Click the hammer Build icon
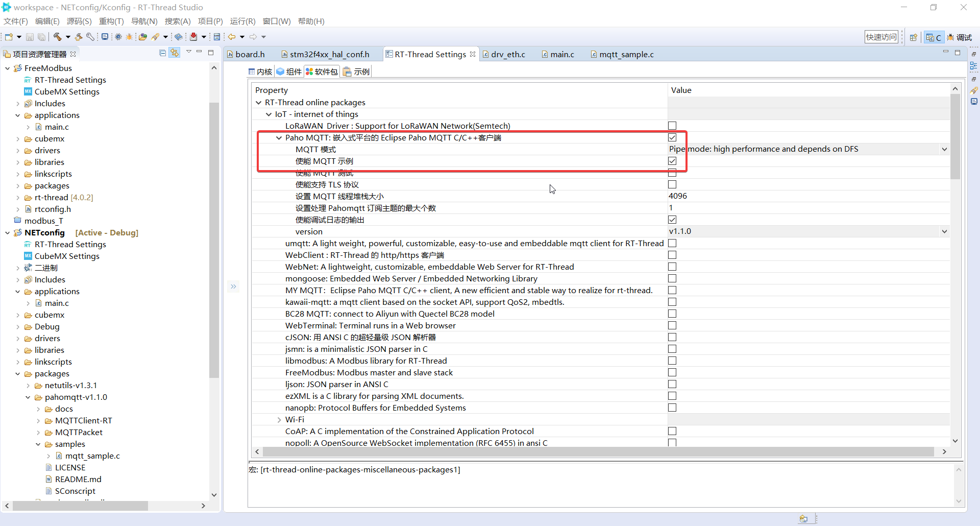The width and height of the screenshot is (980, 526). (x=58, y=37)
